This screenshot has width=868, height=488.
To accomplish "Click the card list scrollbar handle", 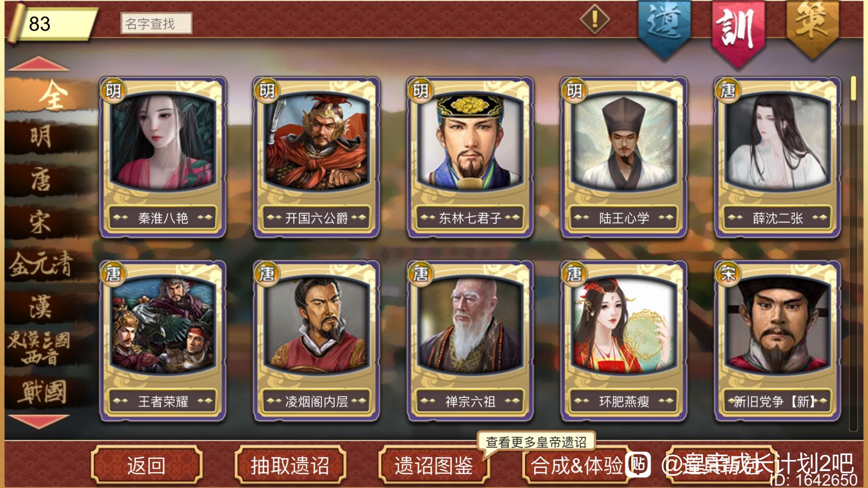I will 853,88.
